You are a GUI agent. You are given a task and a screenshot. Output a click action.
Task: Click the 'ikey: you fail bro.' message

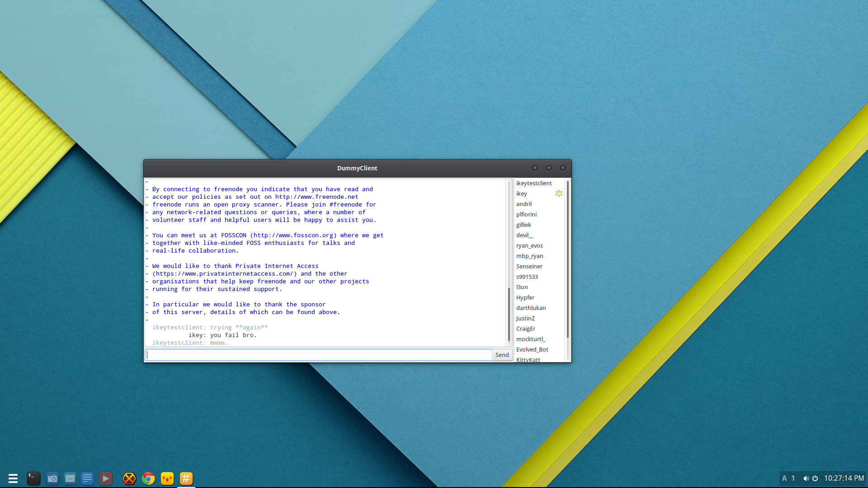222,335
